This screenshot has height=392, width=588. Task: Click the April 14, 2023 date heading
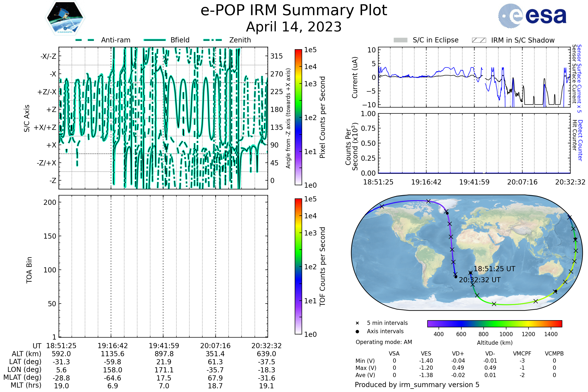point(294,27)
